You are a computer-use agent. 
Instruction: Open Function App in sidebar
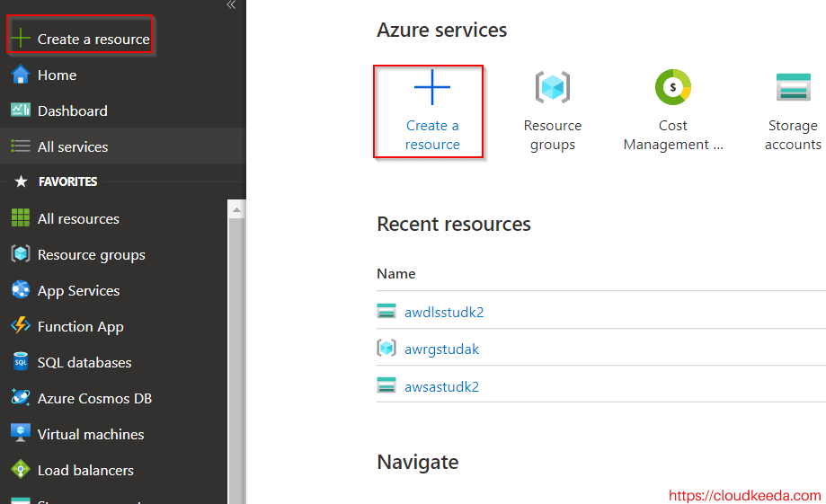tap(81, 326)
